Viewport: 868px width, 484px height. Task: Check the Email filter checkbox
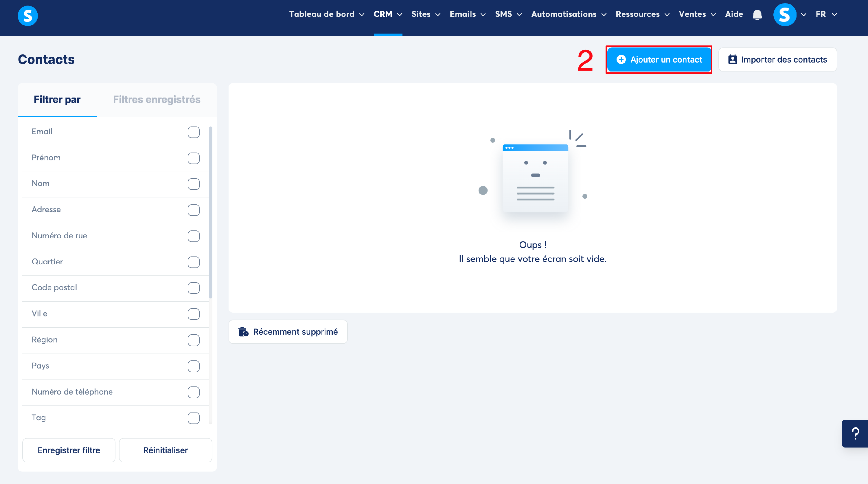[193, 132]
